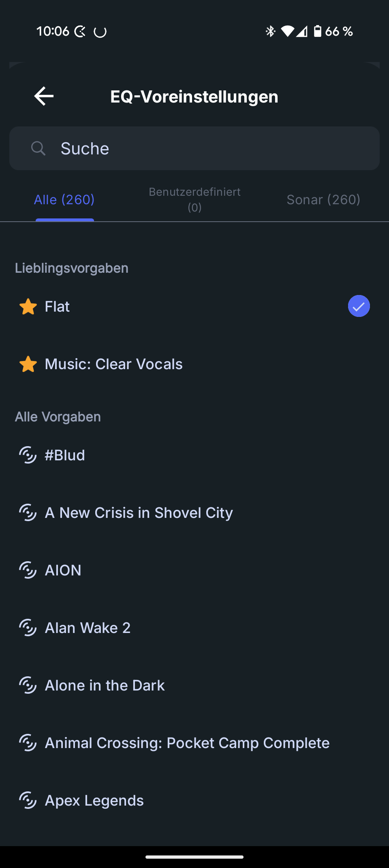Image resolution: width=389 pixels, height=868 pixels.
Task: Tap the Sonar icon beside Apex Legends
Action: pyautogui.click(x=28, y=800)
